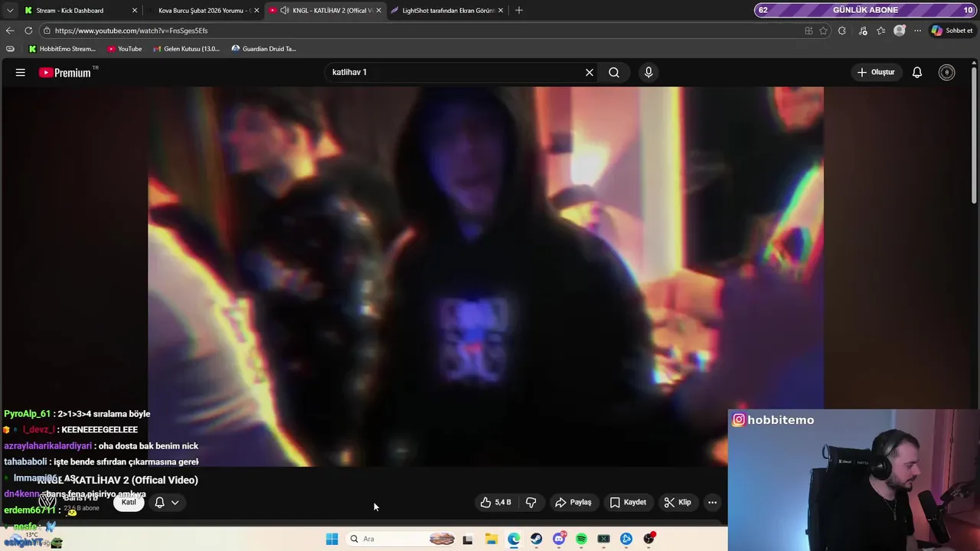Mute tab via speaker icon on KNGL tab

pyautogui.click(x=285, y=11)
